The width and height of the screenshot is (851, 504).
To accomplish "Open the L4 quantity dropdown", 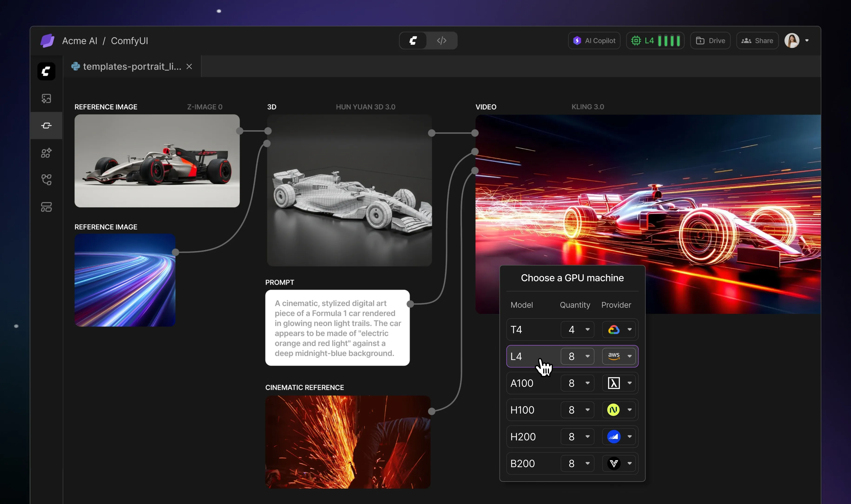I will click(x=577, y=356).
